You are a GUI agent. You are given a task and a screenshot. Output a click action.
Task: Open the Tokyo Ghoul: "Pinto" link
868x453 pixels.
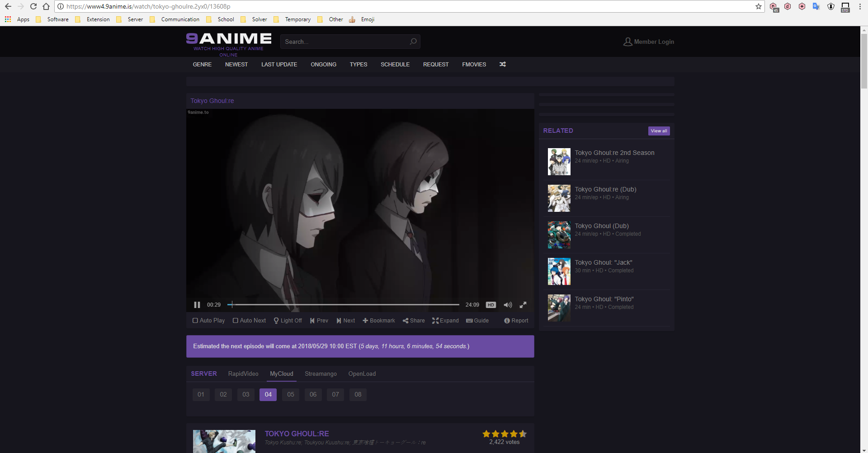[x=604, y=299]
